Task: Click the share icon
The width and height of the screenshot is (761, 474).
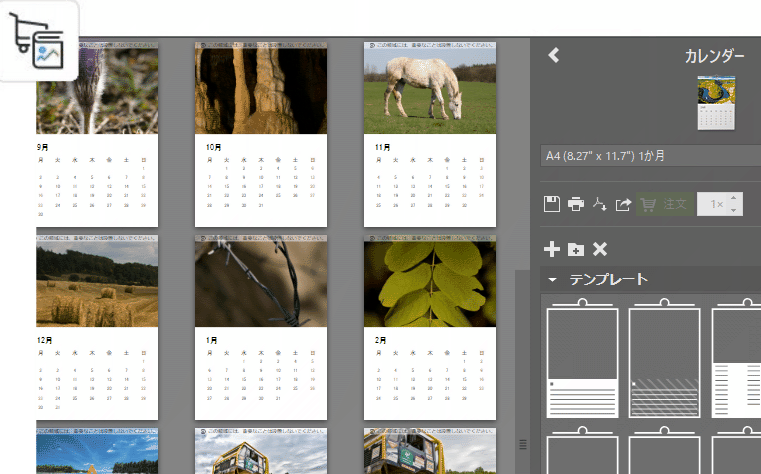Action: pos(623,204)
